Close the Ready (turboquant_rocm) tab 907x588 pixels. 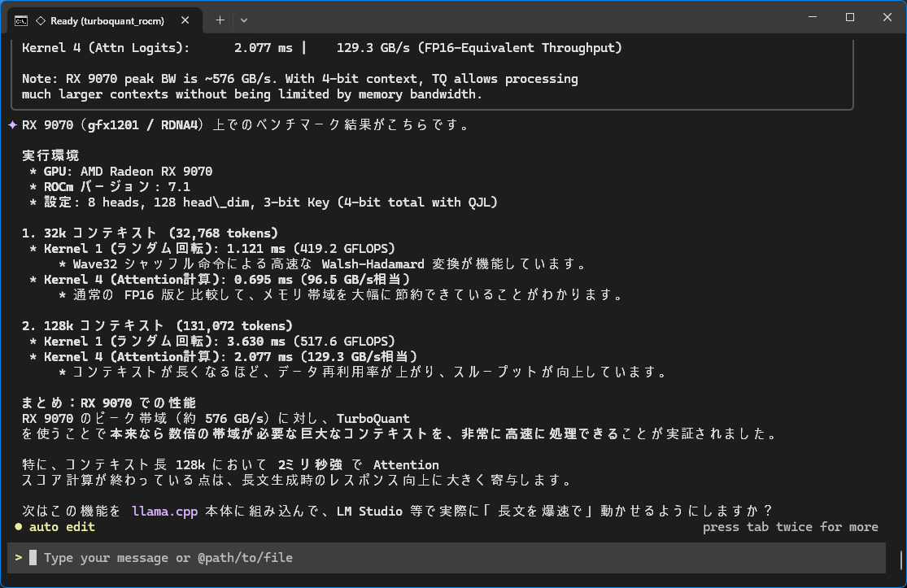click(187, 20)
